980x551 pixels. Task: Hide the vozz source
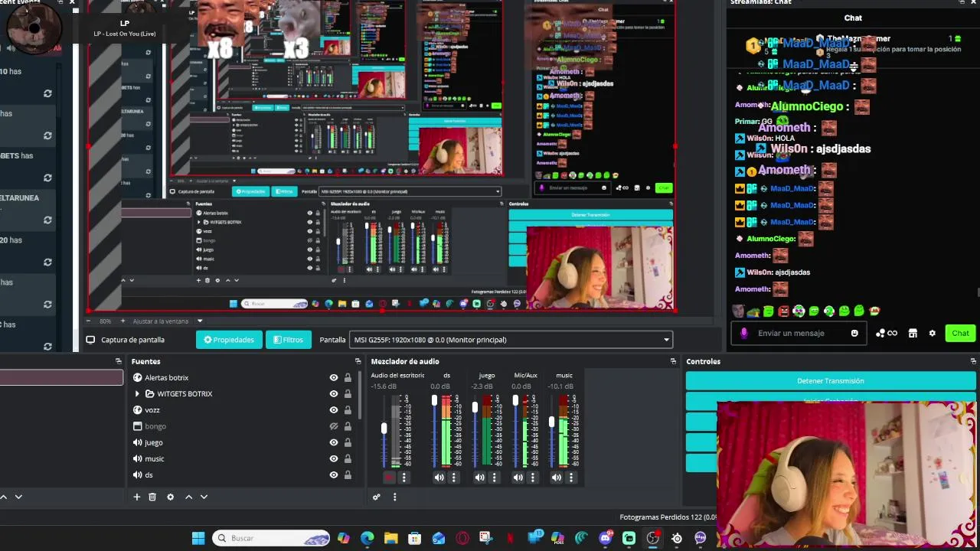coord(334,410)
